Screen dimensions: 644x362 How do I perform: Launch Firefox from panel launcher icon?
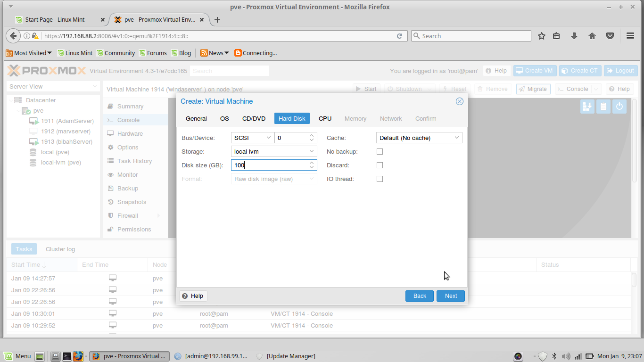[78, 356]
